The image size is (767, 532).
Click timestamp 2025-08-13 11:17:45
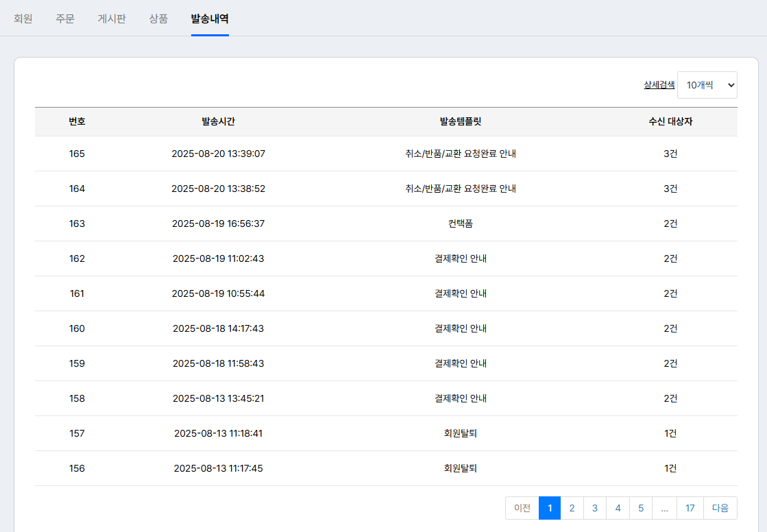pos(218,468)
